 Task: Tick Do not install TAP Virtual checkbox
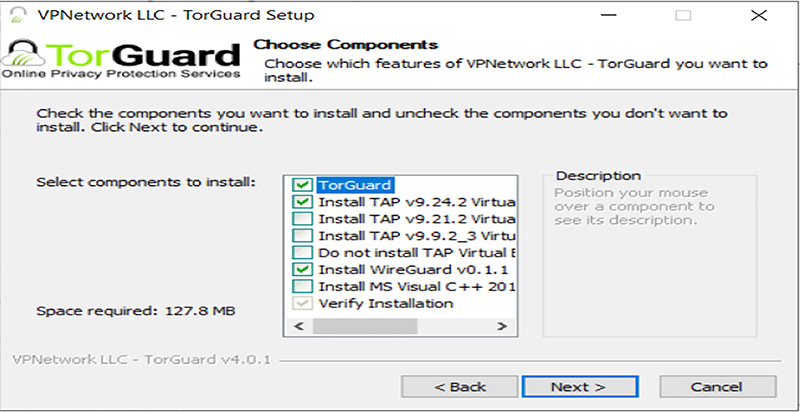pos(302,253)
